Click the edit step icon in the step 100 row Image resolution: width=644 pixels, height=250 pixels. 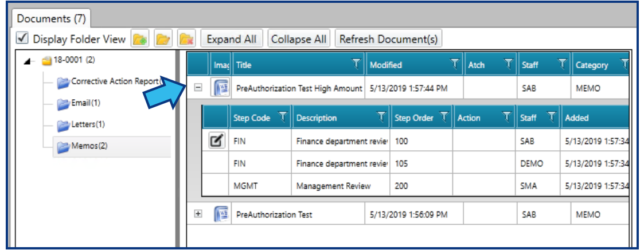click(x=216, y=140)
